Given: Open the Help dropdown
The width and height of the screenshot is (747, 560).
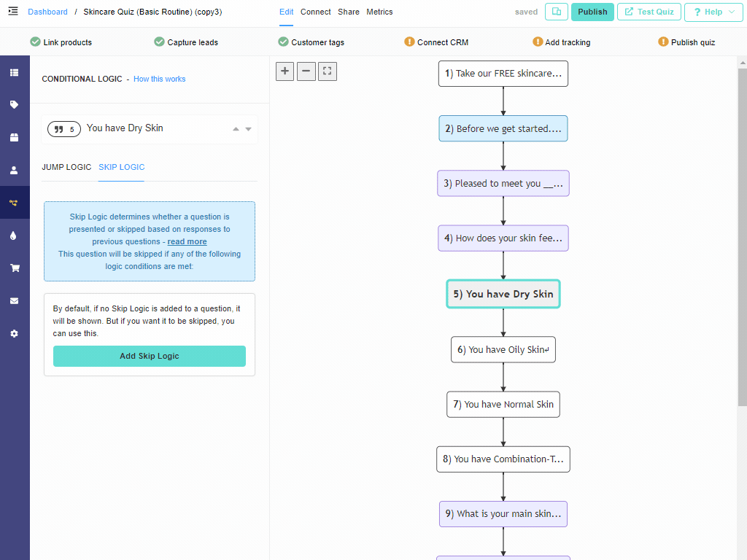Looking at the screenshot, I should point(713,12).
